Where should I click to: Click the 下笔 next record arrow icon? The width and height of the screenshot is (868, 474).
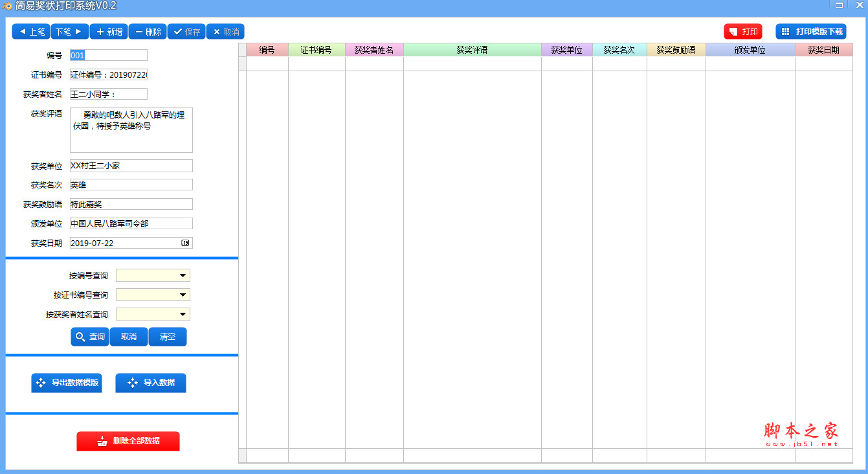(80, 31)
